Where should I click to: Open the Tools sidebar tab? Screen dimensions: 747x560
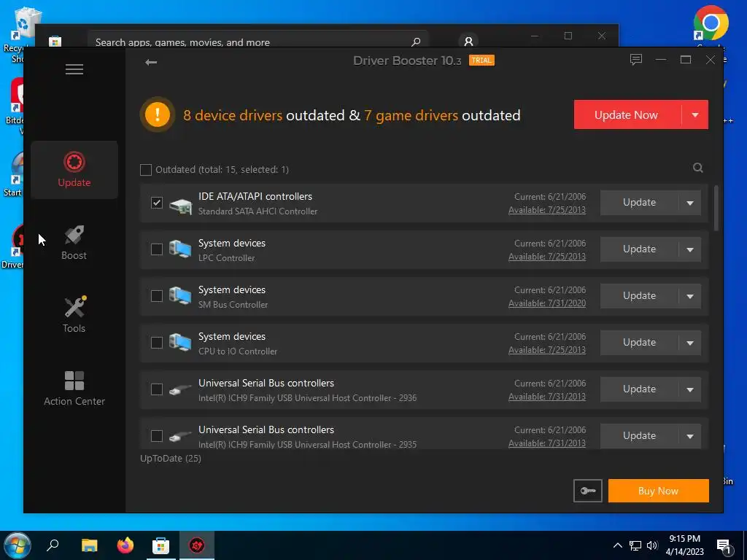tap(74, 315)
